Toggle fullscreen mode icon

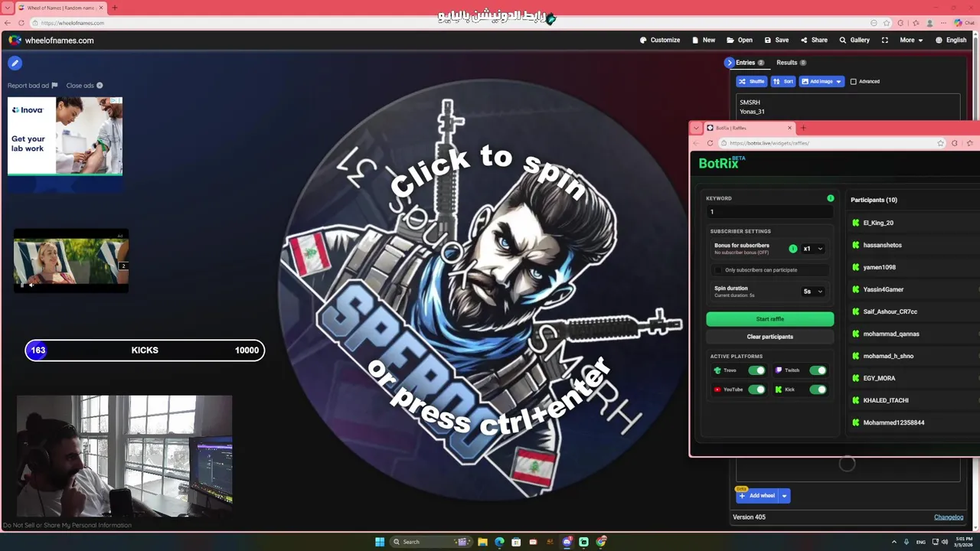click(885, 40)
